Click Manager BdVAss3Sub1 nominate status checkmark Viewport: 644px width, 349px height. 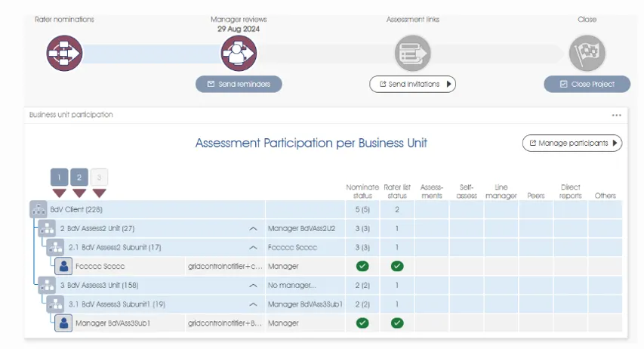pos(362,323)
